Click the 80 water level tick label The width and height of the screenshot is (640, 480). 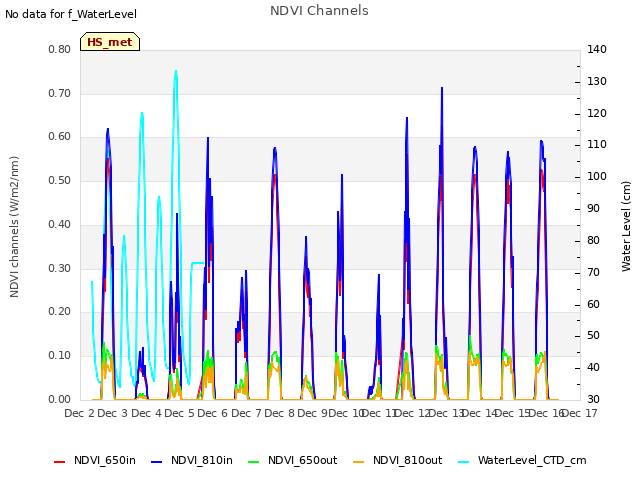(593, 240)
